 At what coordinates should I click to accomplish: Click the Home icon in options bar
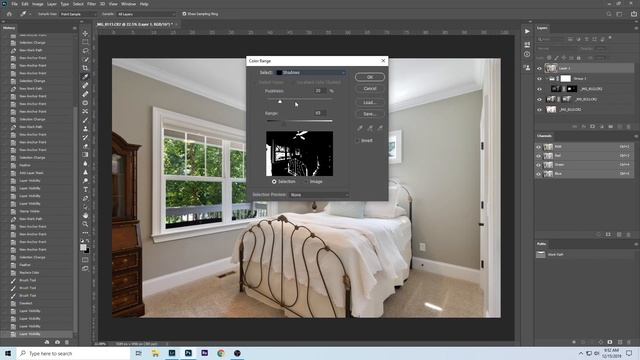(9, 14)
